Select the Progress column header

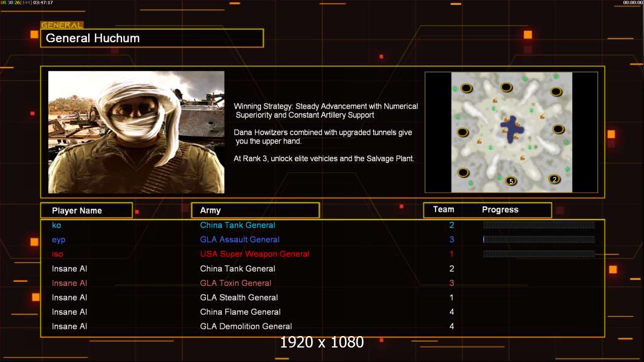click(500, 209)
